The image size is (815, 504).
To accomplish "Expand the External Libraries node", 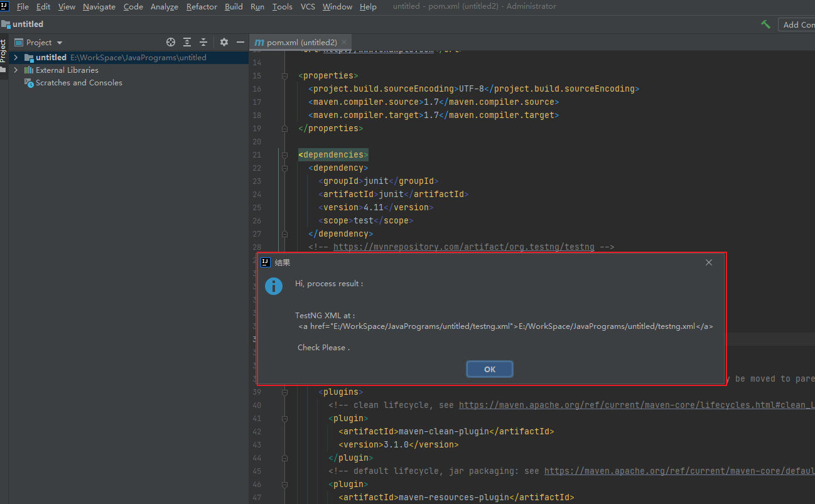I will tap(16, 70).
